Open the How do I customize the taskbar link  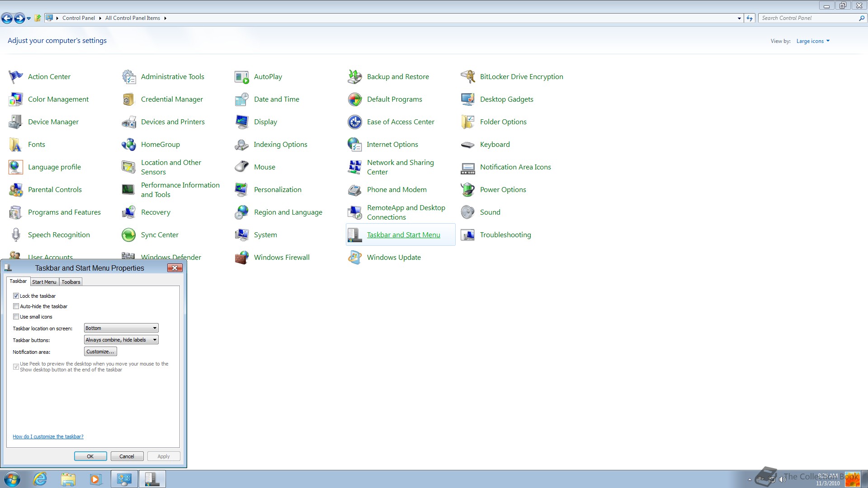48,436
